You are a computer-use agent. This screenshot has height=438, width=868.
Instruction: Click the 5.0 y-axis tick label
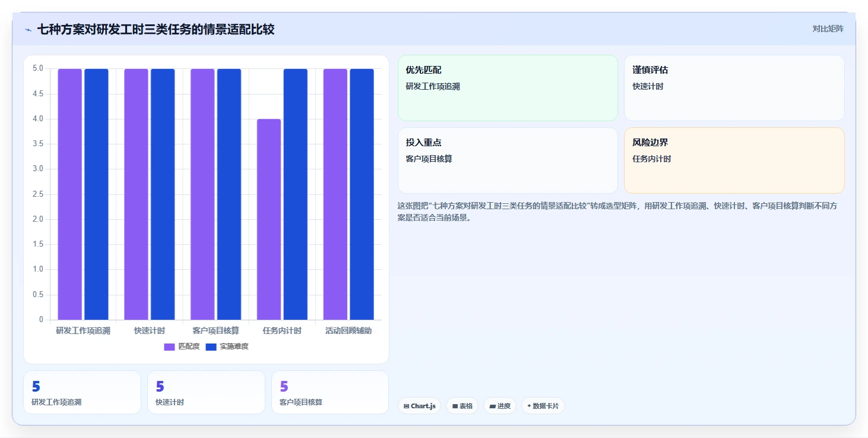(38, 68)
